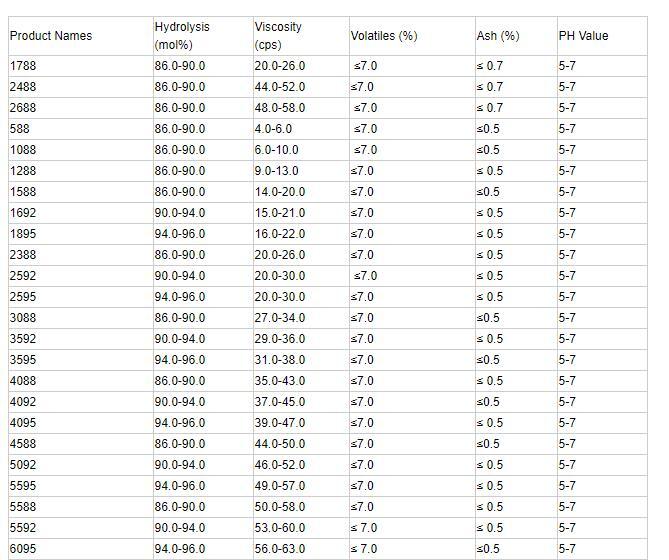669x560 pixels.
Task: Click product name 588 in table
Action: (20, 129)
